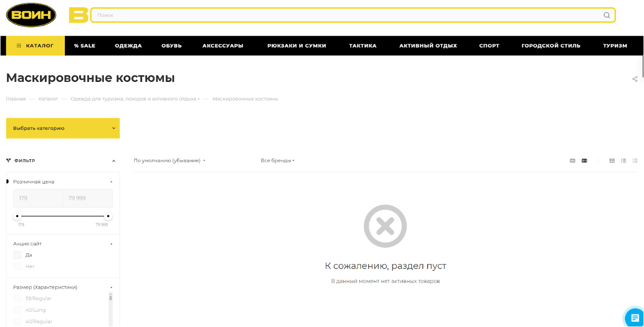The height and width of the screenshot is (327, 644).
Task: Open the АКТИВНЫЙ ОТДЫХ menu item
Action: [x=428, y=46]
